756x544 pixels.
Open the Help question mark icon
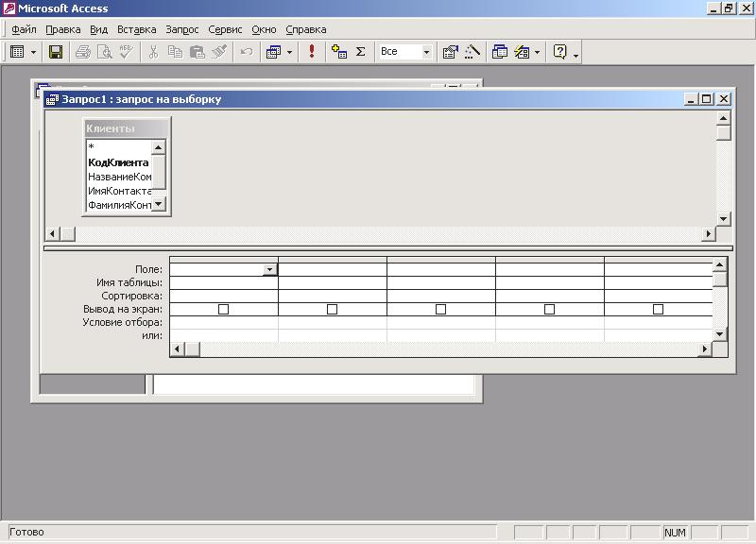[560, 52]
